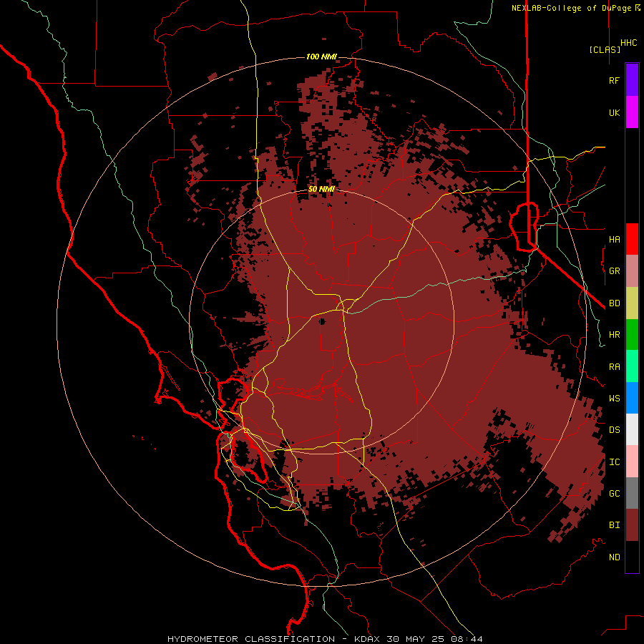Click the 50 NMI range ring label
Image resolution: width=644 pixels, height=644 pixels.
[x=321, y=190]
